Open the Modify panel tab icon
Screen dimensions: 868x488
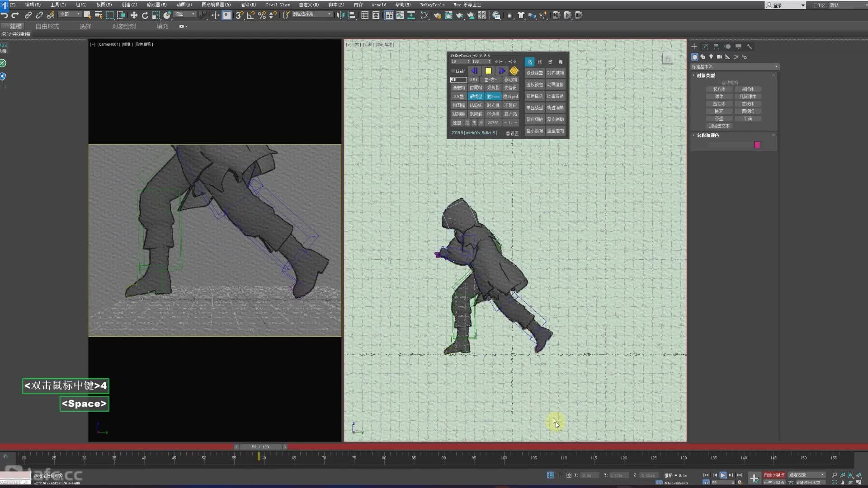(x=705, y=47)
